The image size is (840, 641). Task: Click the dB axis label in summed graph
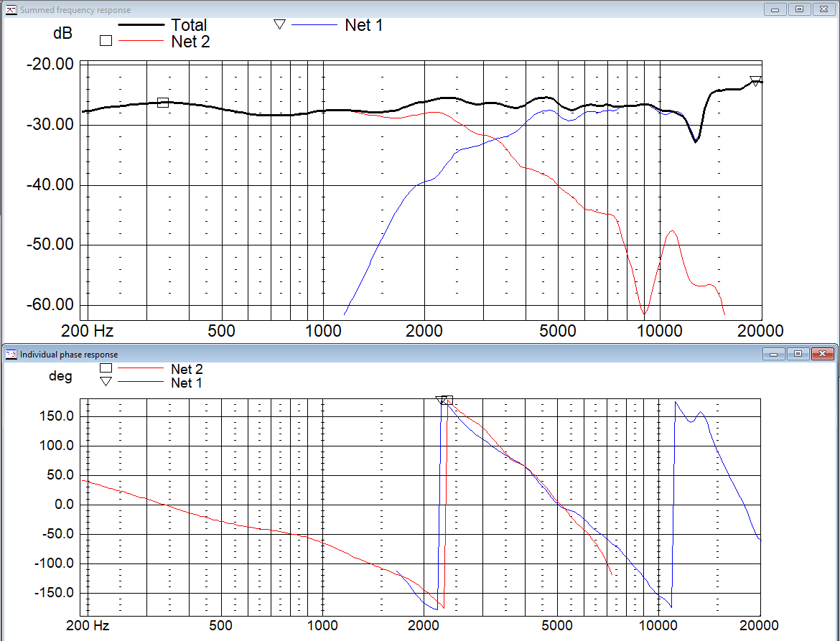tap(63, 34)
